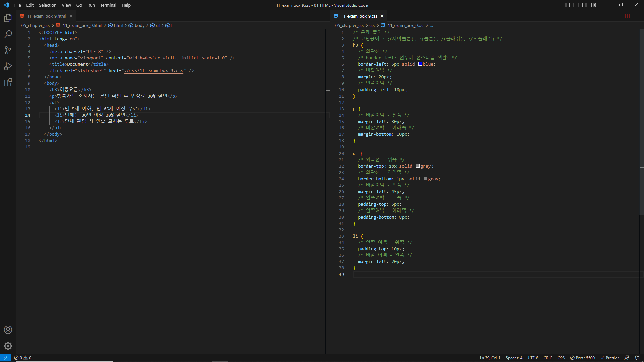Open the Explorer view in activity bar
This screenshot has height=362, width=644.
[x=8, y=18]
